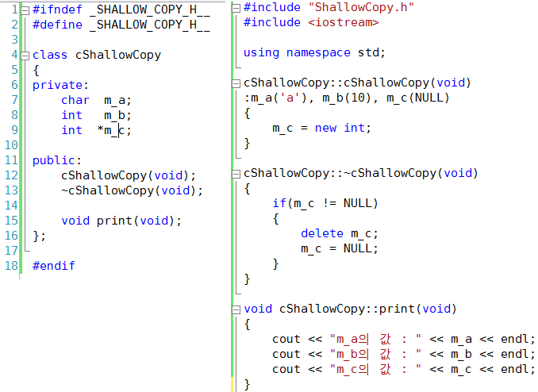Click 'delete m_c;' statement

click(340, 233)
